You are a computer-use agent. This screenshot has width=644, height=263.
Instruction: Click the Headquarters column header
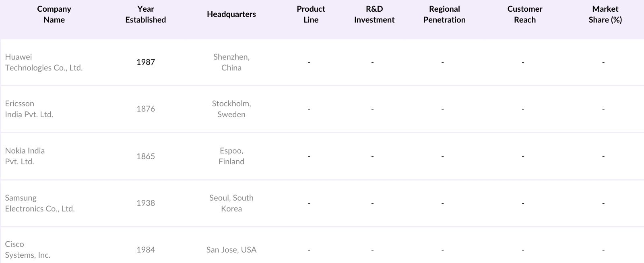[x=231, y=14]
